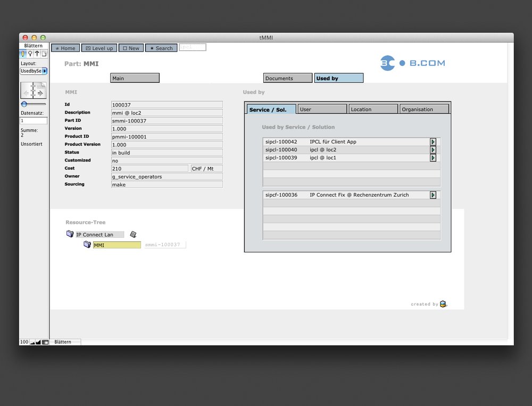This screenshot has width=532, height=406.
Task: Click Product ID field pmmi-100001
Action: [167, 137]
